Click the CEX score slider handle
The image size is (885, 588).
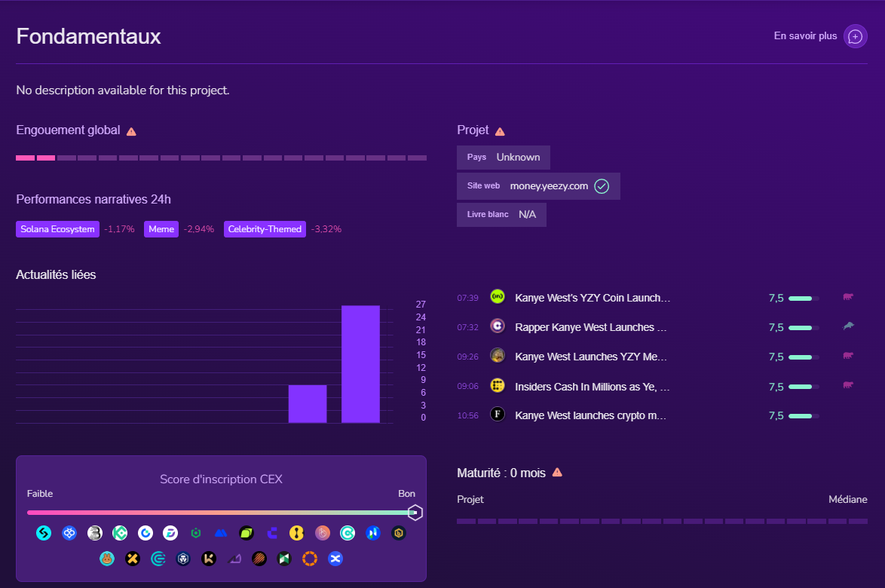[x=414, y=513]
